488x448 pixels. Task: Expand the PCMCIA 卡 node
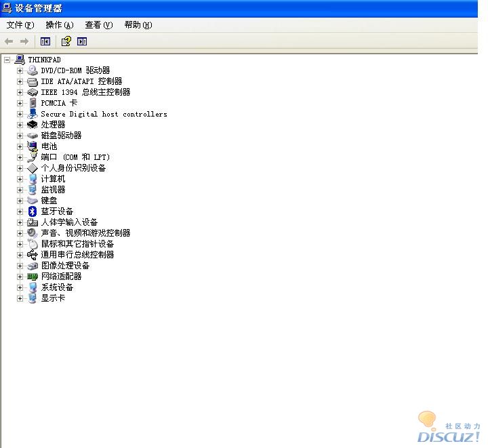click(x=20, y=103)
